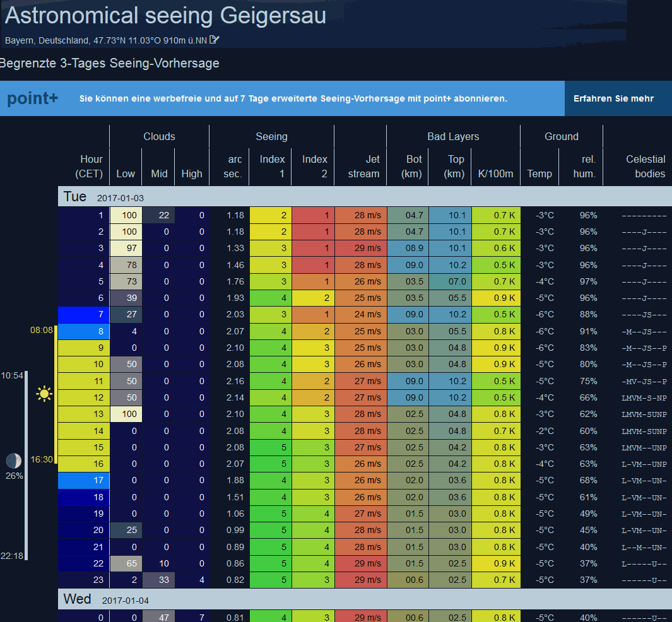Select the Bad Layers column group header
The width and height of the screenshot is (672, 622).
coord(452,136)
